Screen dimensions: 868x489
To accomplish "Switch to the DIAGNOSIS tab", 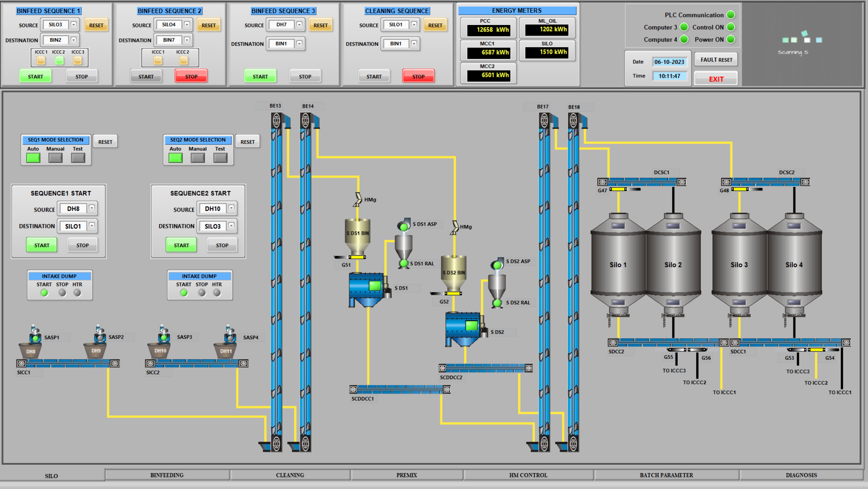I will tap(801, 475).
